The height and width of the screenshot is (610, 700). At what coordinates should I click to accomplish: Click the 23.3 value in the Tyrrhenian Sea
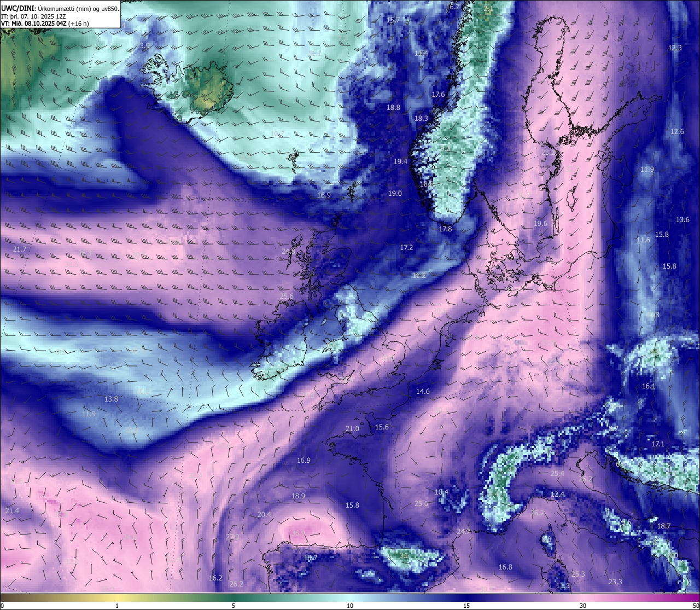coord(615,582)
